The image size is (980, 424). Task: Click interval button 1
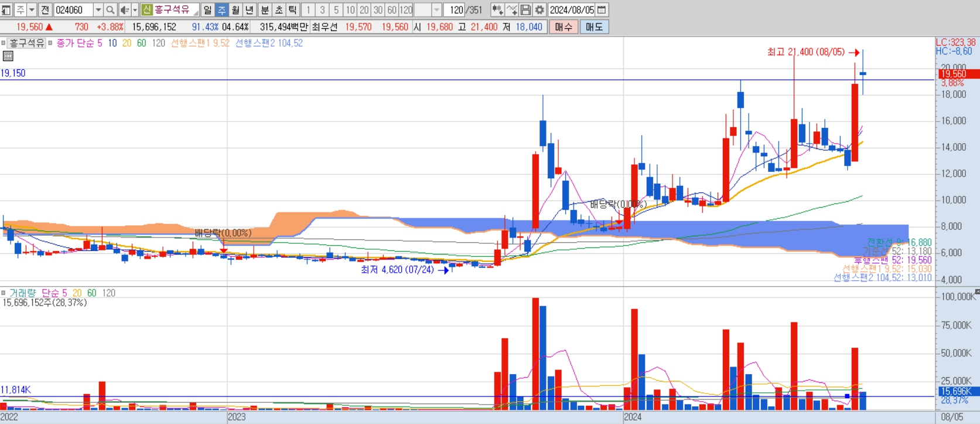308,10
